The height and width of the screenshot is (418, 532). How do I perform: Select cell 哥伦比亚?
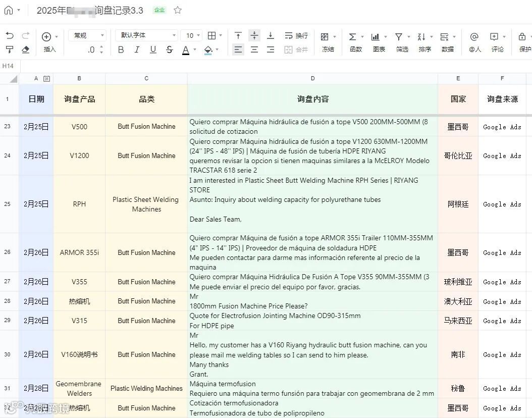point(458,155)
